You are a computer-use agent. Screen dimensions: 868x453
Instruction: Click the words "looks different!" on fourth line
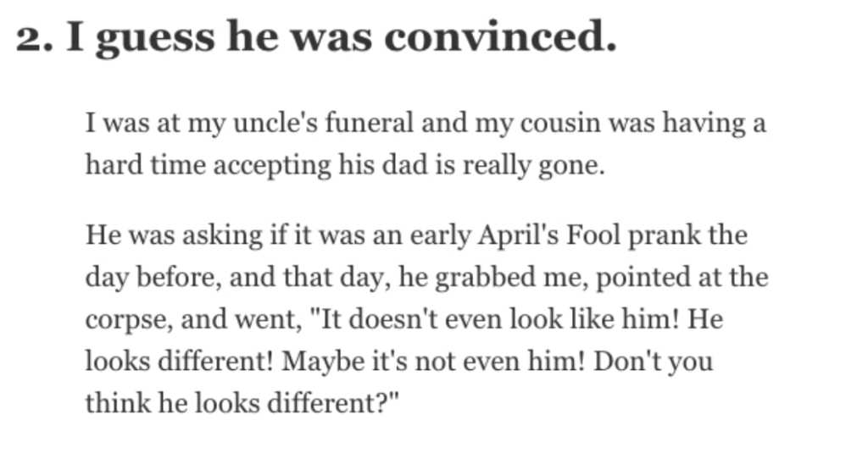[180, 362]
